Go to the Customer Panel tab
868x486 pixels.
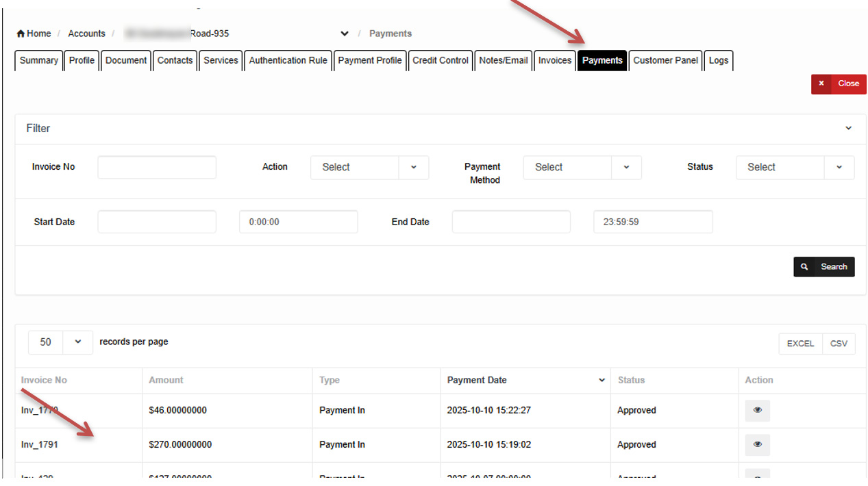pyautogui.click(x=665, y=60)
